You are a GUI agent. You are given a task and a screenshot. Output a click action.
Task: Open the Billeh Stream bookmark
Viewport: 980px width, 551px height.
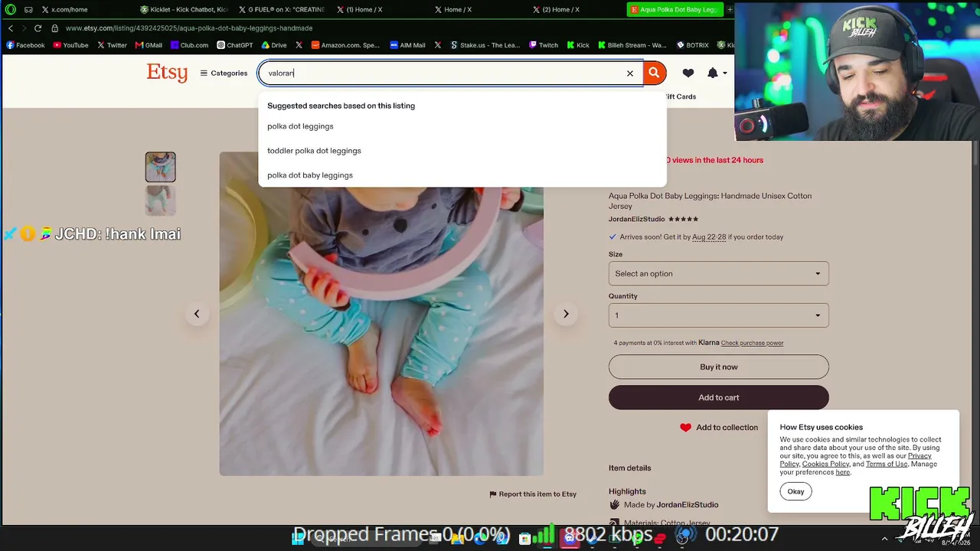click(632, 45)
